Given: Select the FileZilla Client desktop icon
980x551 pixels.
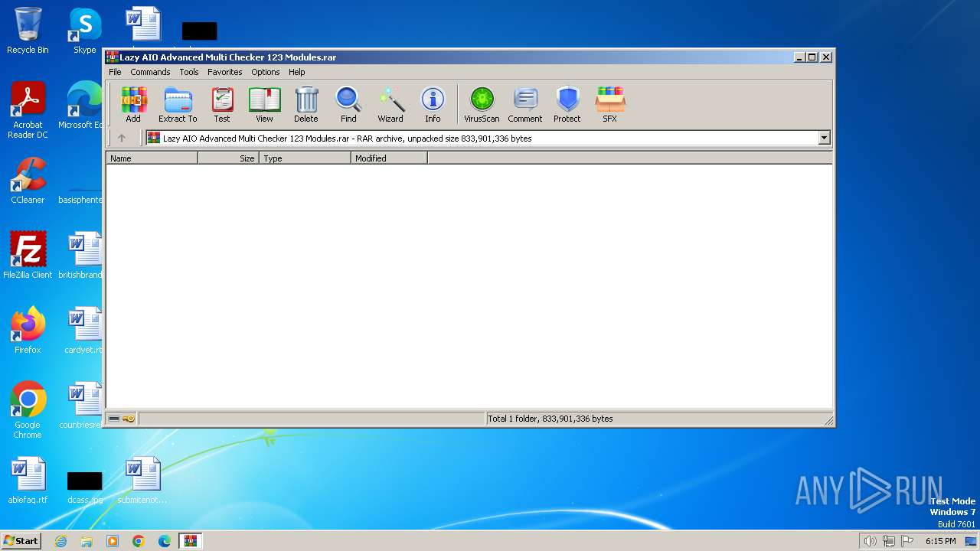Looking at the screenshot, I should tap(28, 255).
